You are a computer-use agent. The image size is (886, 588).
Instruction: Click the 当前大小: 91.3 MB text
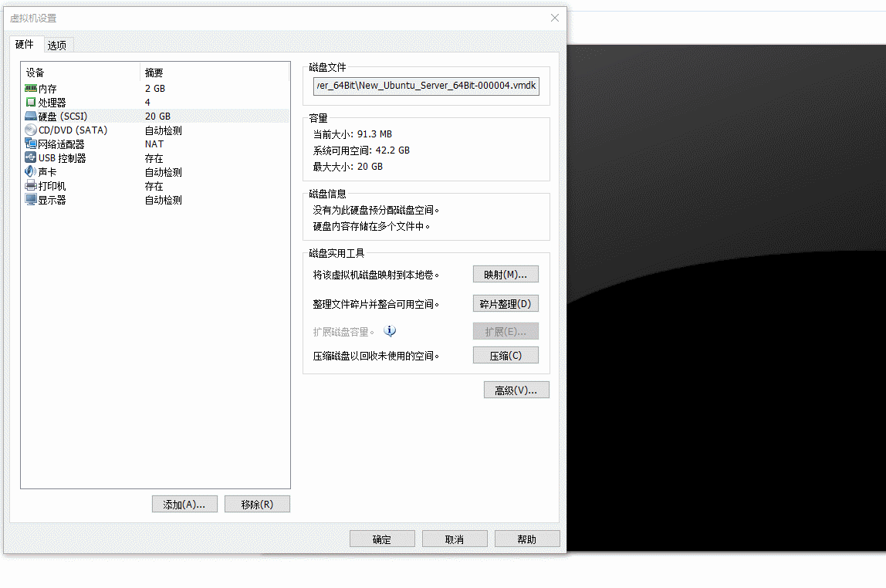[x=353, y=133]
